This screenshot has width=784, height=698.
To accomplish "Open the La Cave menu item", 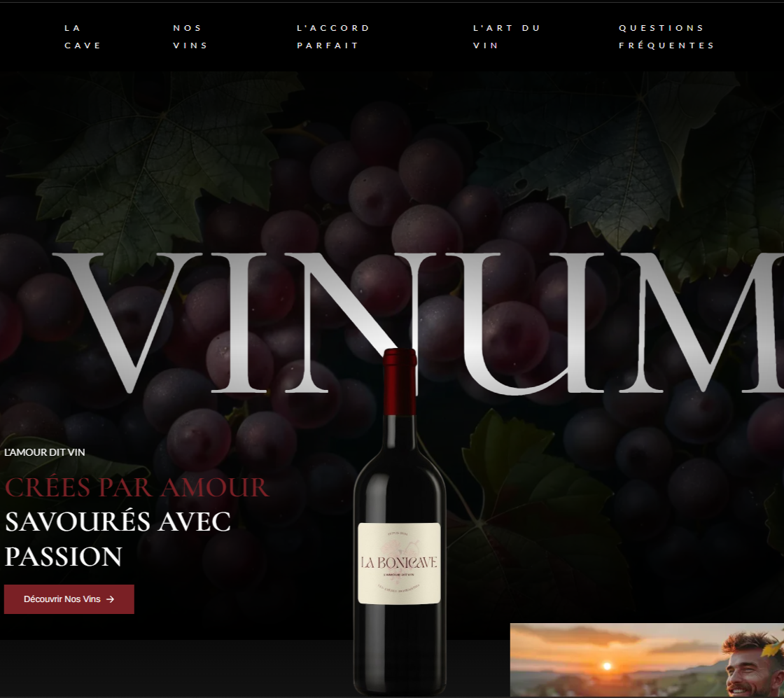I will click(x=83, y=36).
